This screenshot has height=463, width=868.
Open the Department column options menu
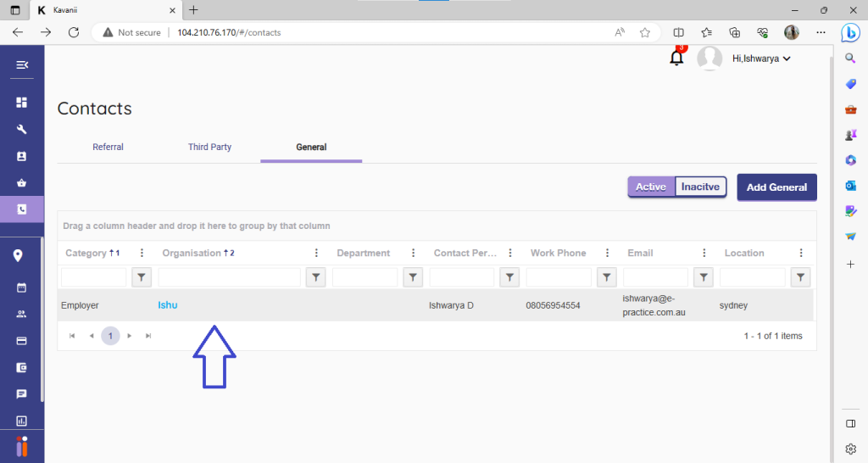(413, 253)
